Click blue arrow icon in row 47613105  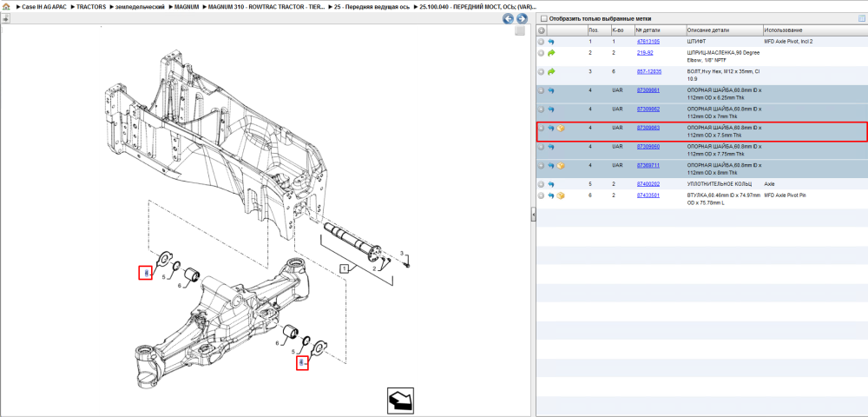click(x=551, y=42)
